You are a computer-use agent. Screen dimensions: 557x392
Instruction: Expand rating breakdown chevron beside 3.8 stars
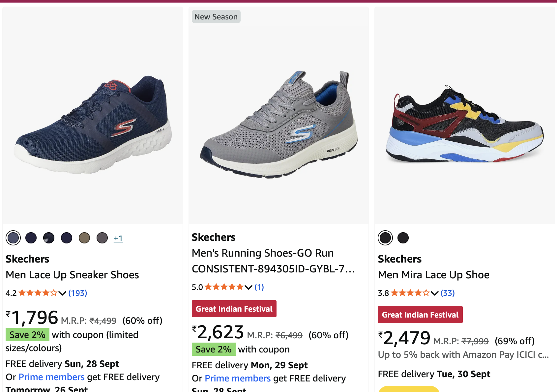(435, 293)
